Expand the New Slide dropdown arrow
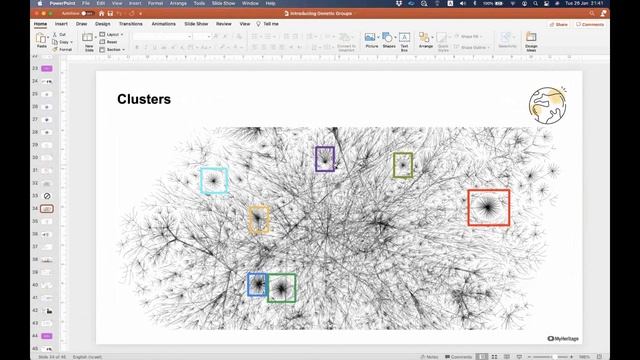Viewport: 640px width, 360px height. pos(96,38)
